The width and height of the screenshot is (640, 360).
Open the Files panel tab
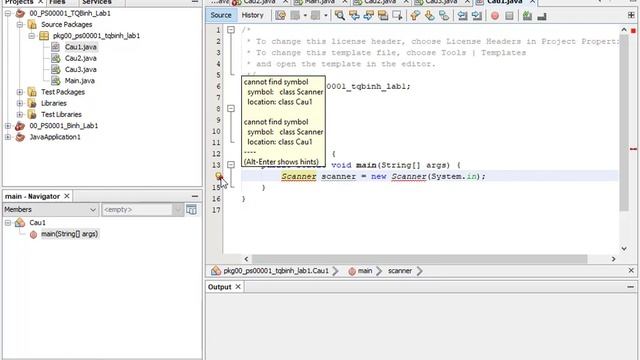point(57,2)
